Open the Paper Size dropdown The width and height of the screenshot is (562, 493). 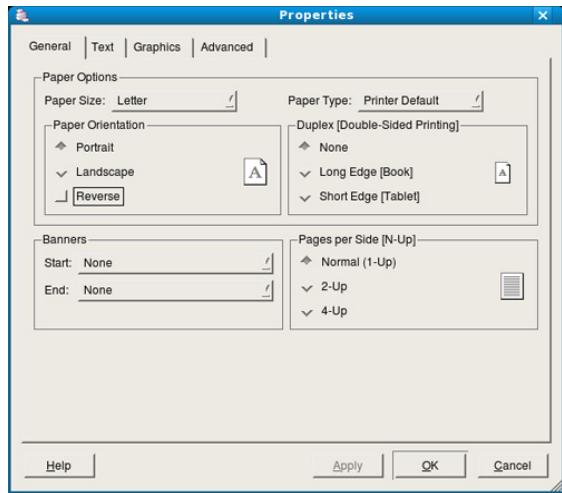(x=175, y=101)
